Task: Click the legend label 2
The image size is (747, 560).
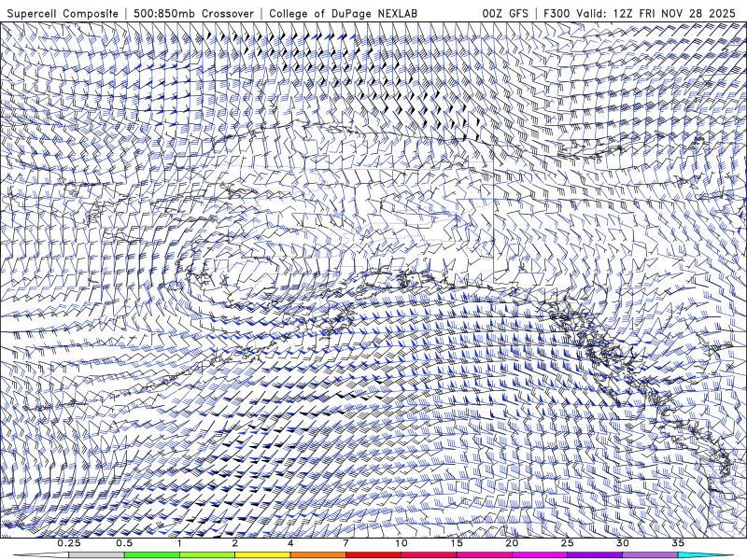Action: pyautogui.click(x=235, y=543)
